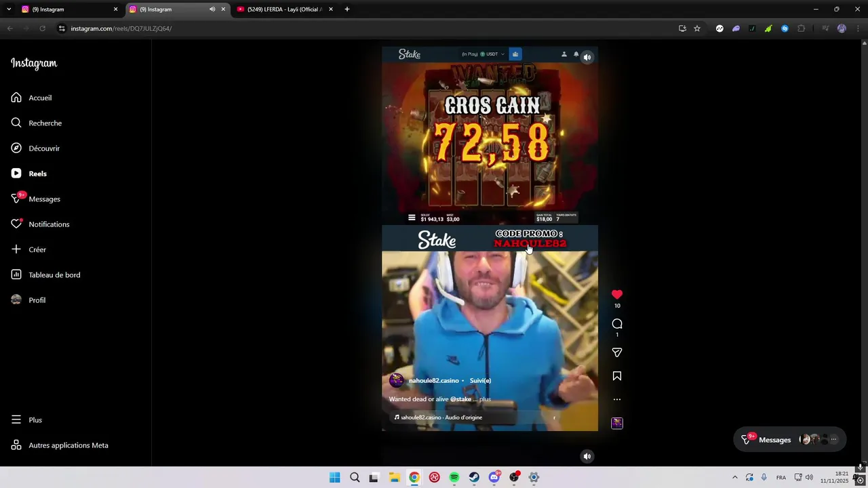The width and height of the screenshot is (868, 488).
Task: Open the audio thumbnail beside the reel
Action: (617, 423)
